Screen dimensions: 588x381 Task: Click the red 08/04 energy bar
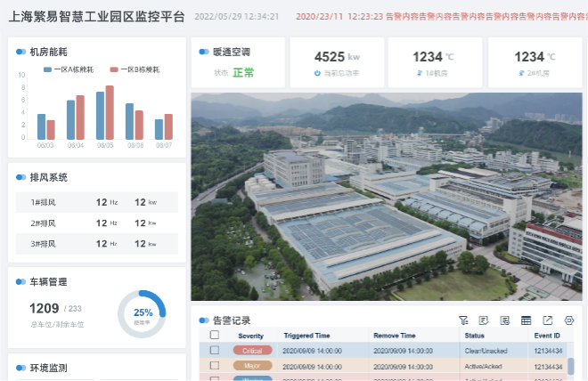click(x=80, y=118)
